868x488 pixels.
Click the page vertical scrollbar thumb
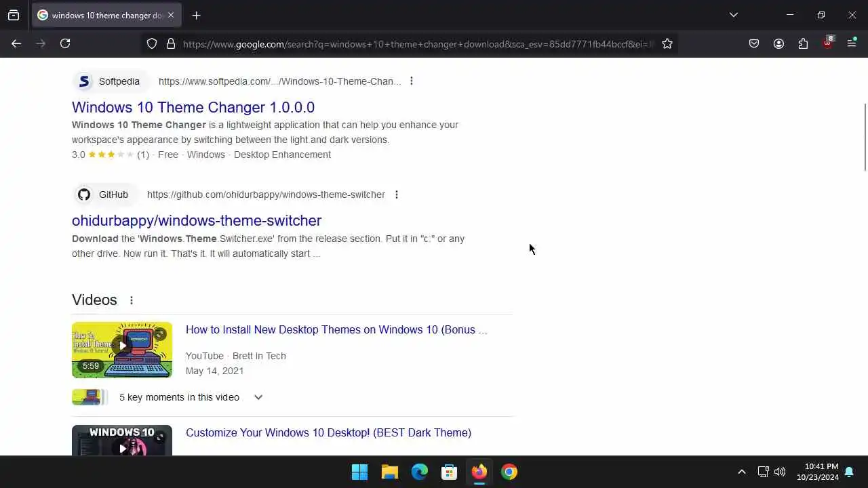click(865, 137)
